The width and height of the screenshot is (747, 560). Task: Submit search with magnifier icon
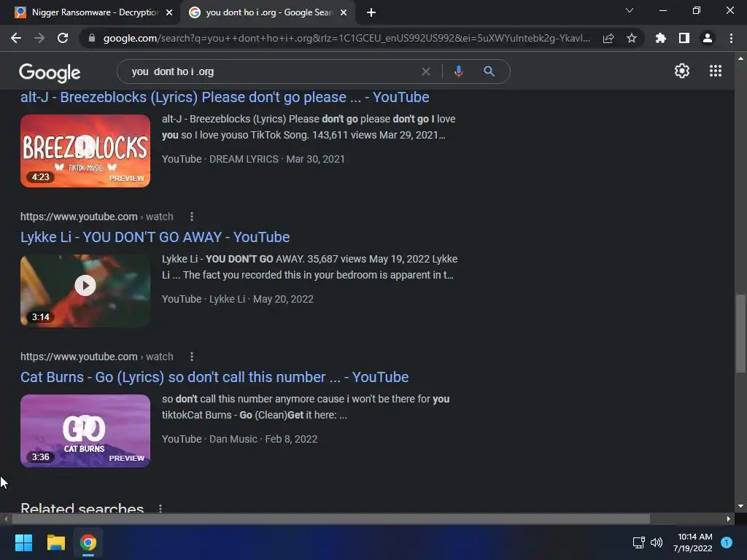tap(489, 71)
